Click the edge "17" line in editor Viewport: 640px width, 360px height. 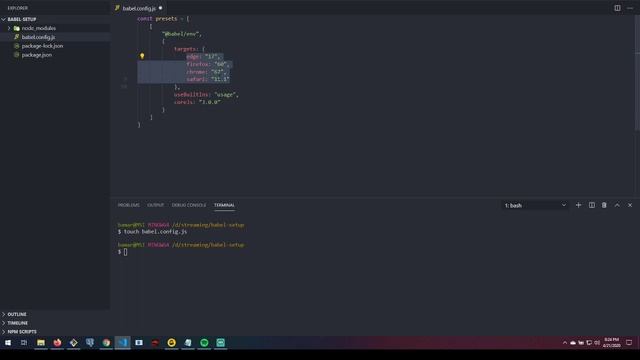(203, 56)
